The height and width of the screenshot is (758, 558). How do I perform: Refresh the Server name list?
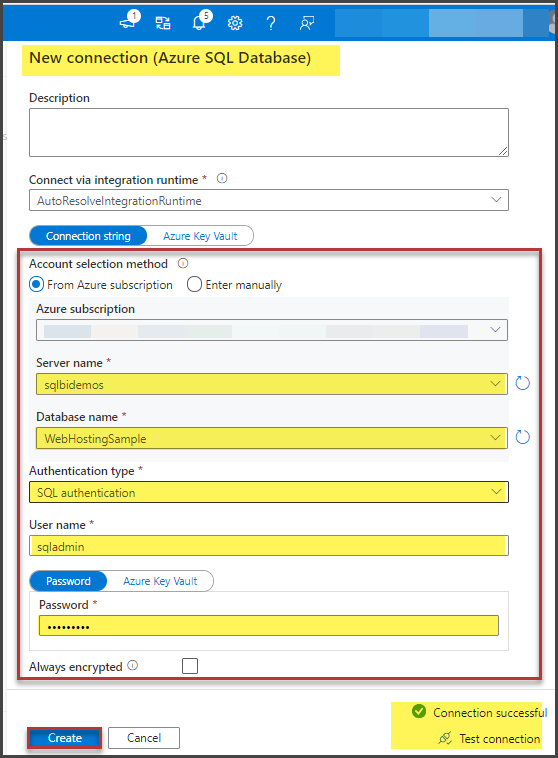(522, 383)
